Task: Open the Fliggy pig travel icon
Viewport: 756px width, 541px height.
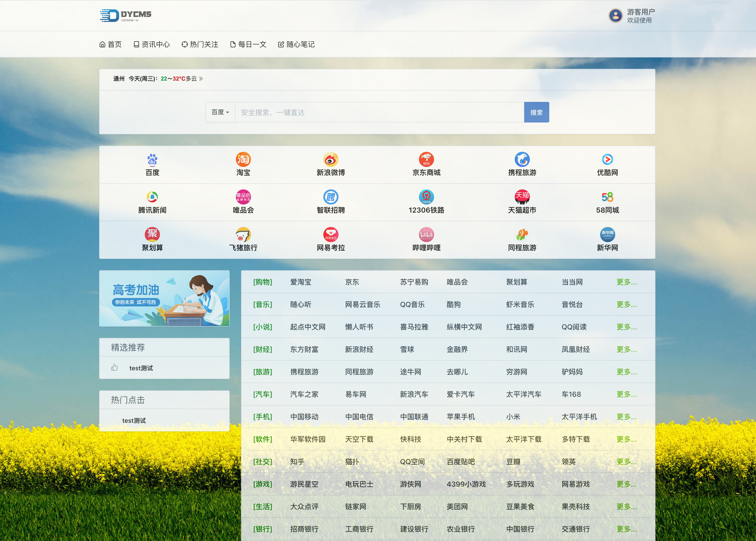Action: 243,235
